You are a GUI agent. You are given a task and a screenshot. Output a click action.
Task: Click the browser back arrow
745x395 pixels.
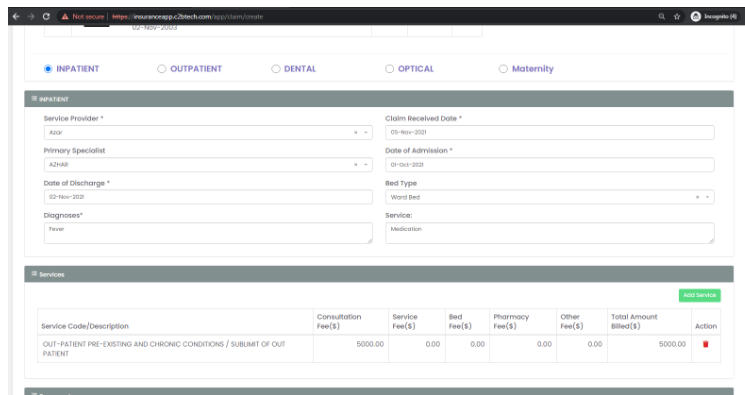(16, 17)
